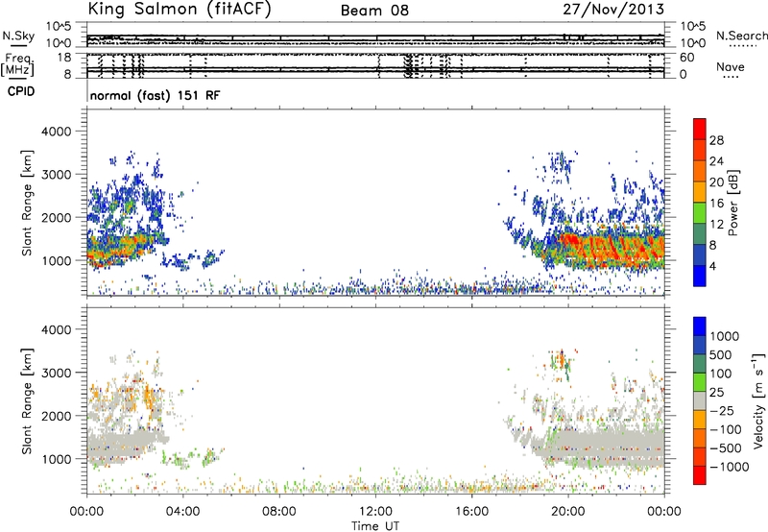Viewport: 768px width, 532px height.
Task: Click the 28 value on Power colorbar
Action: click(716, 140)
